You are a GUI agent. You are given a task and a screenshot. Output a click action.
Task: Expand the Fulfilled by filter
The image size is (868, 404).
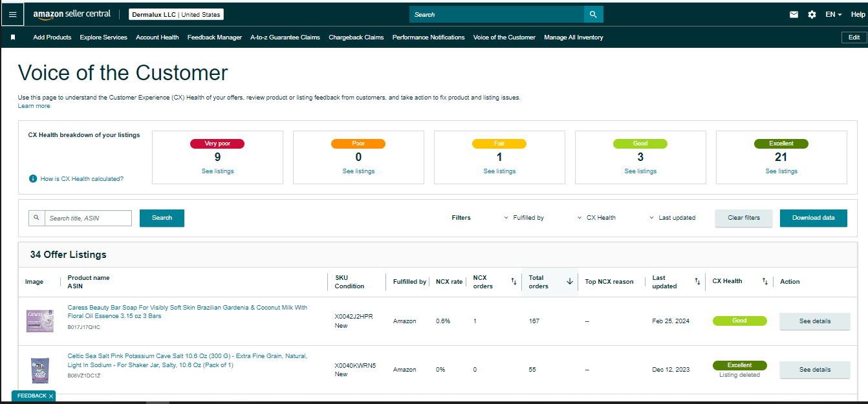[524, 218]
